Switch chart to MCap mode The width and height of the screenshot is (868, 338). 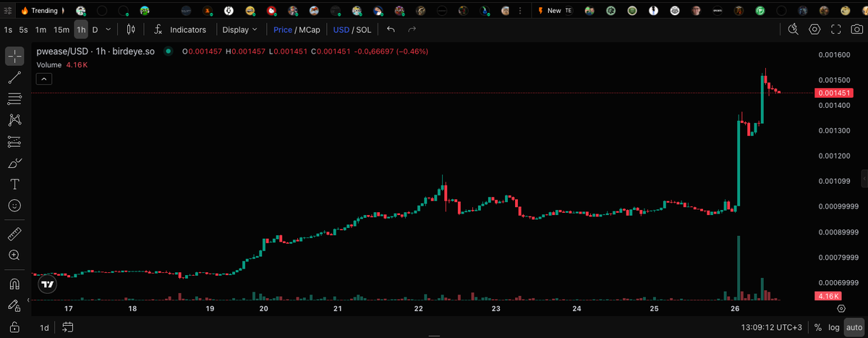[310, 30]
